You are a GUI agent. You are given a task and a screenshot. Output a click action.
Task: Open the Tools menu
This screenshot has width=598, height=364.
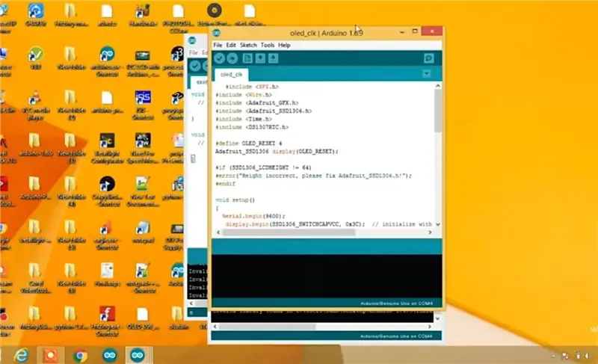click(x=268, y=45)
